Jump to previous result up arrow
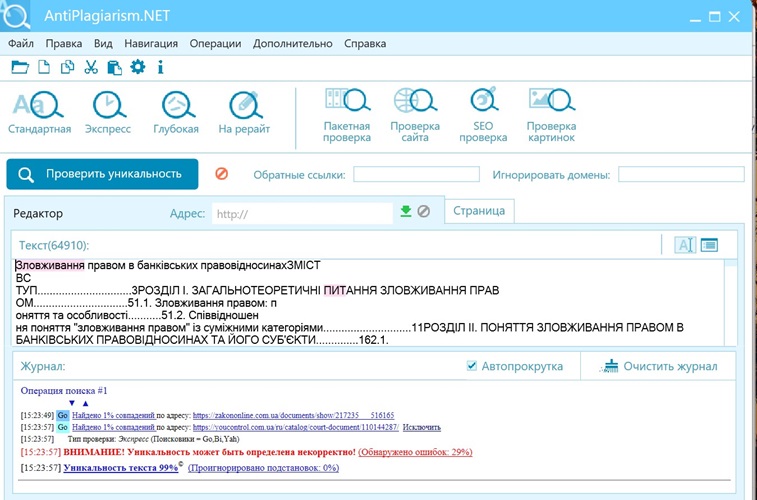Image resolution: width=757 pixels, height=500 pixels. (85, 403)
